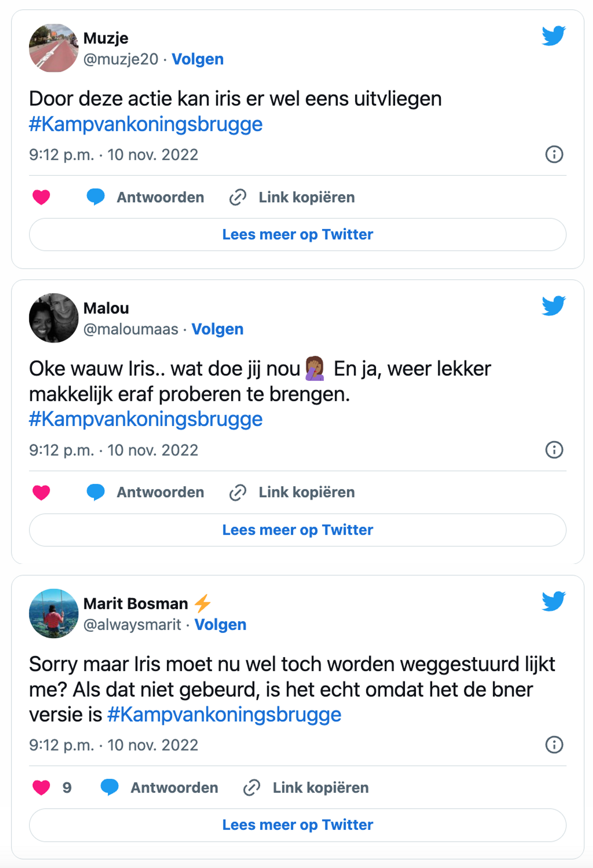Copy link of Malou's tweet

[x=292, y=492]
